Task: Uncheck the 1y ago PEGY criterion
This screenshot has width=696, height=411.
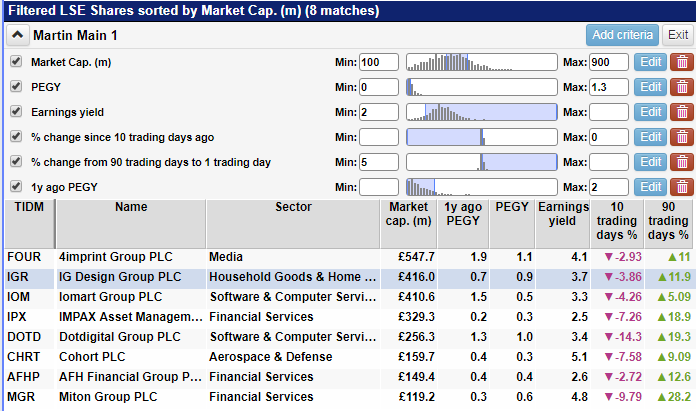Action: pos(16,186)
